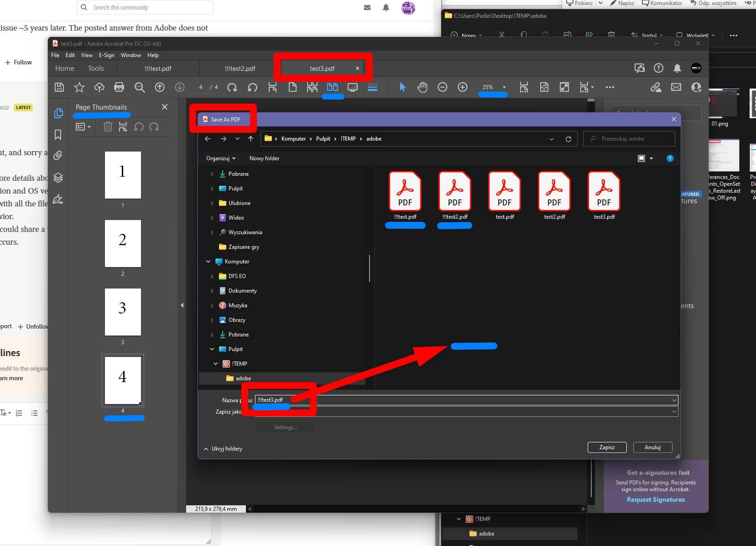Select test2.pdf file in Save dialog
756x546 pixels.
554,196
